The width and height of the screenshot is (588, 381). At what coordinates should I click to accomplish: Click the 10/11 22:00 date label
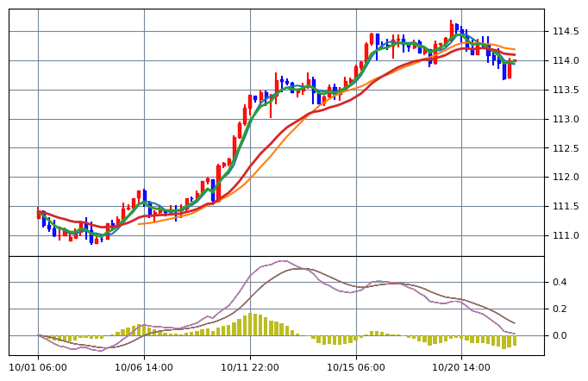pyautogui.click(x=250, y=367)
